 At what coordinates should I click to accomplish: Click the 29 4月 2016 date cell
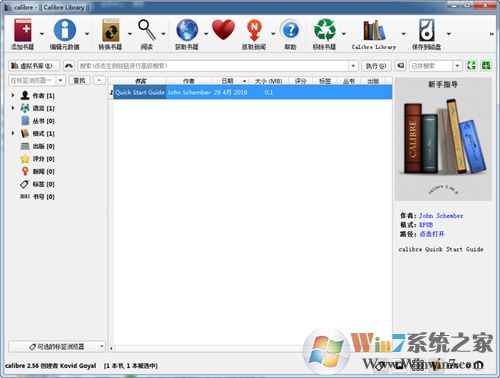231,92
